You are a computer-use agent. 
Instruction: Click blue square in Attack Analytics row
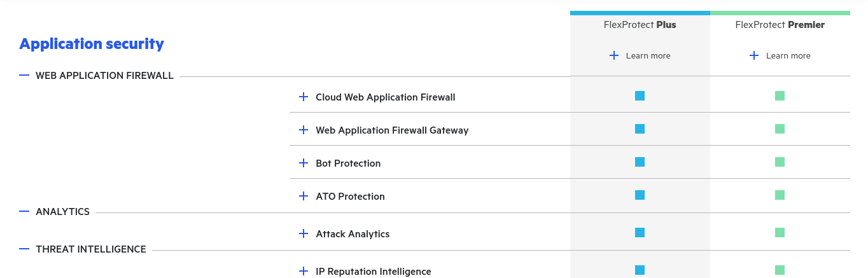640,233
